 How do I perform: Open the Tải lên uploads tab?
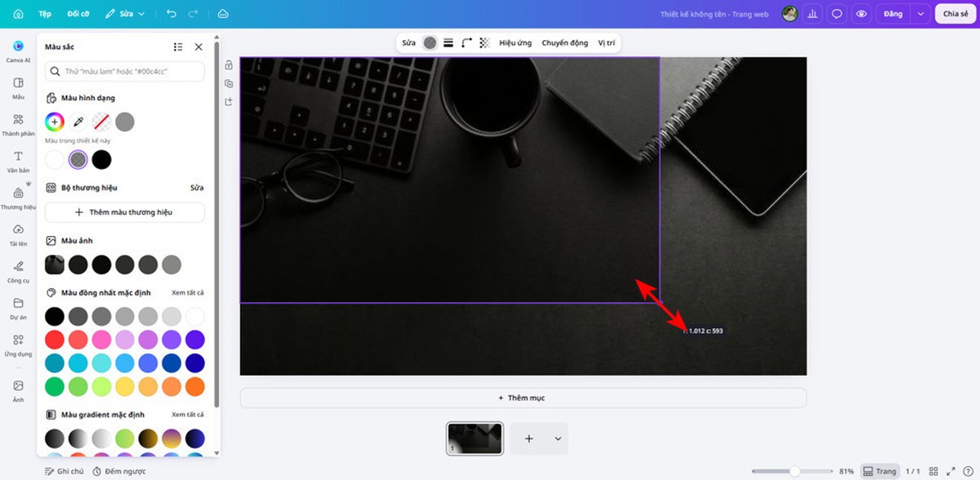coord(18,235)
